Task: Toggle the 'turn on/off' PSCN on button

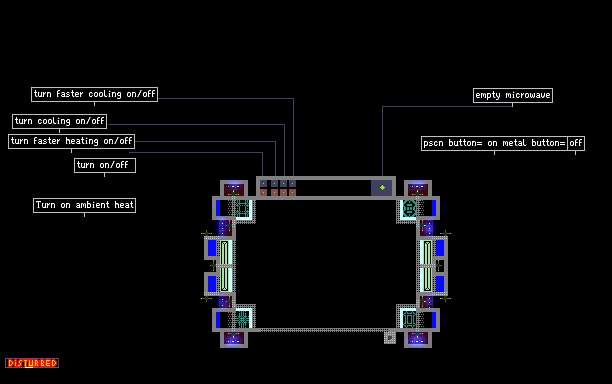Action: click(263, 183)
